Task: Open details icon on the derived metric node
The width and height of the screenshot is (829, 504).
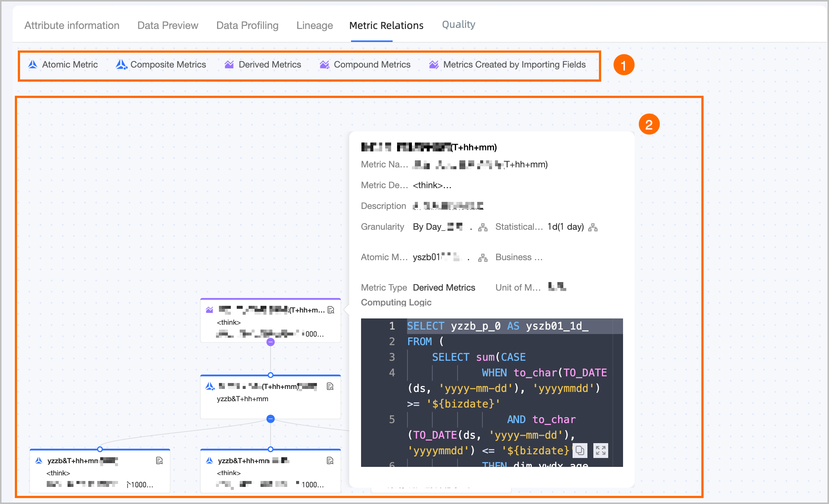Action: [x=331, y=310]
